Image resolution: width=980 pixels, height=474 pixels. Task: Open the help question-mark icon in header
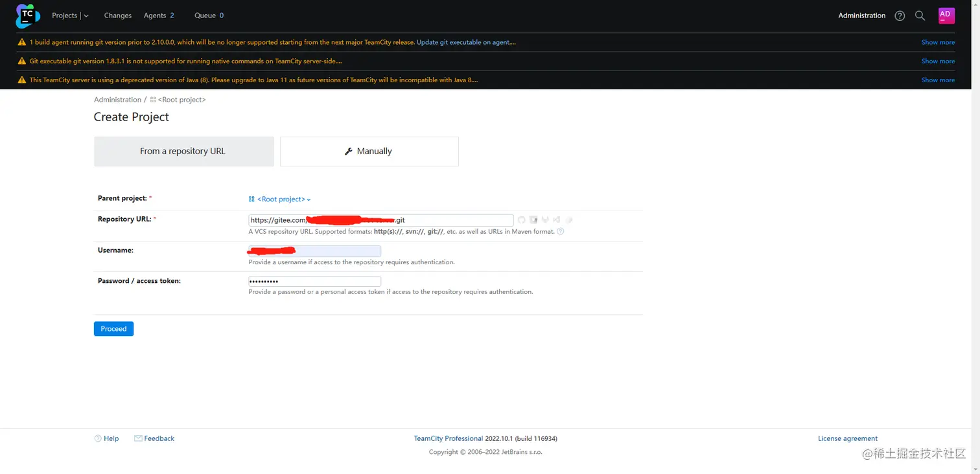pos(900,16)
